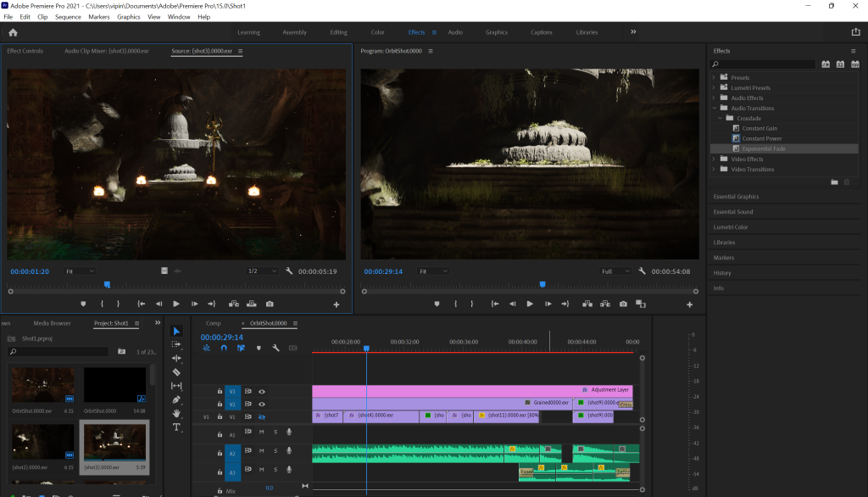Viewport: 868px width, 497px height.
Task: Select the Slip tool
Action: pyautogui.click(x=176, y=386)
